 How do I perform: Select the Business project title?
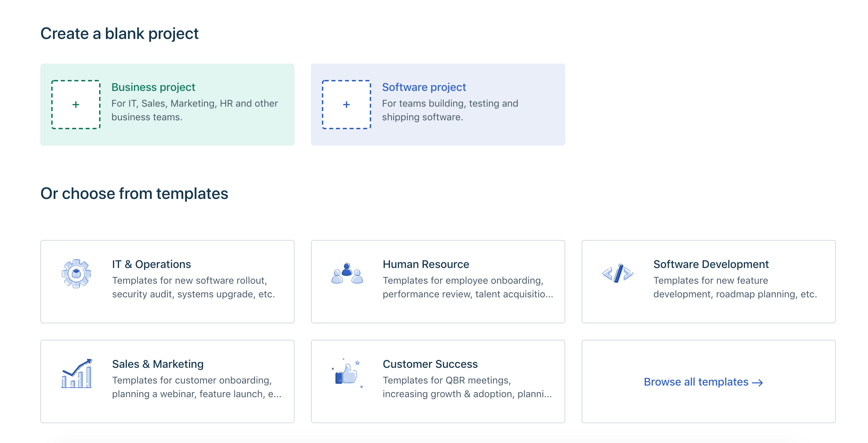[153, 87]
